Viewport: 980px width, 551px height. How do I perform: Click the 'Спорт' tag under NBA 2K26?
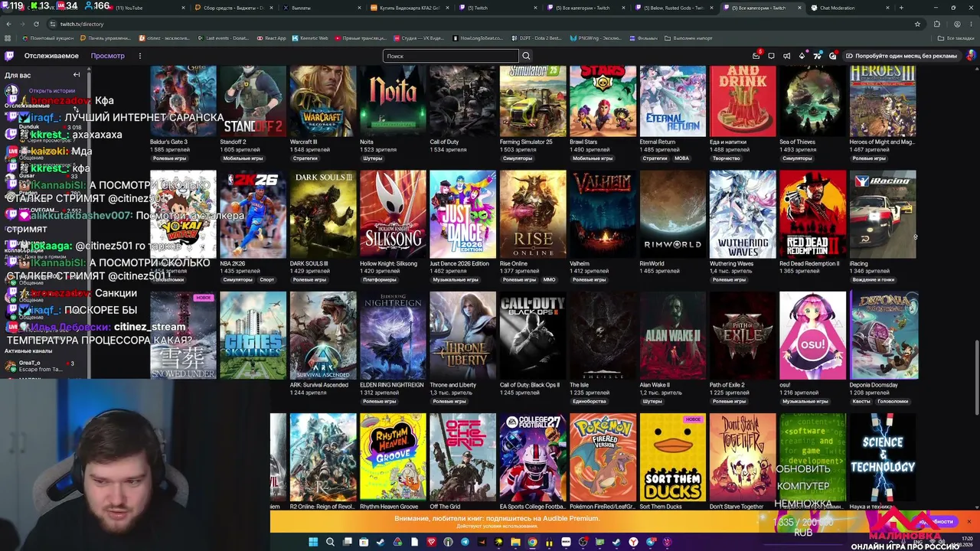tap(267, 279)
